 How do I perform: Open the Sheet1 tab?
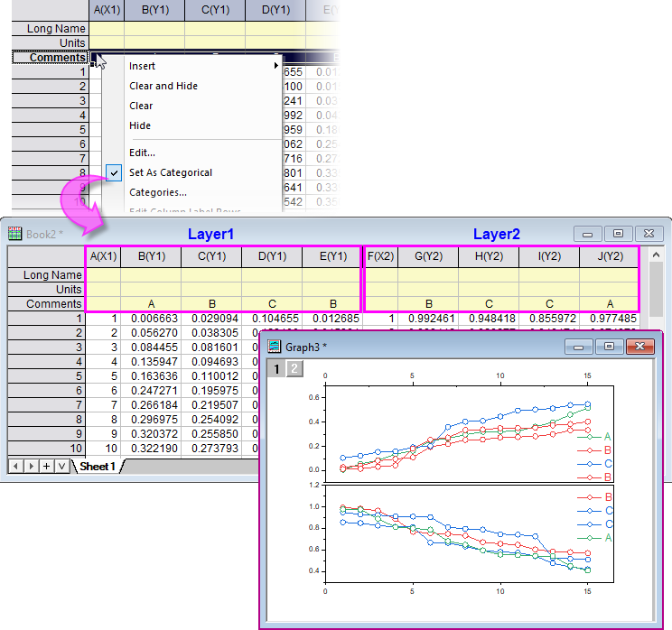click(98, 467)
